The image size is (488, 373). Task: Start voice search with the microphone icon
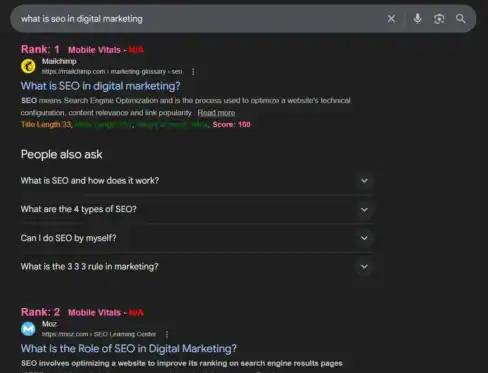tap(417, 19)
